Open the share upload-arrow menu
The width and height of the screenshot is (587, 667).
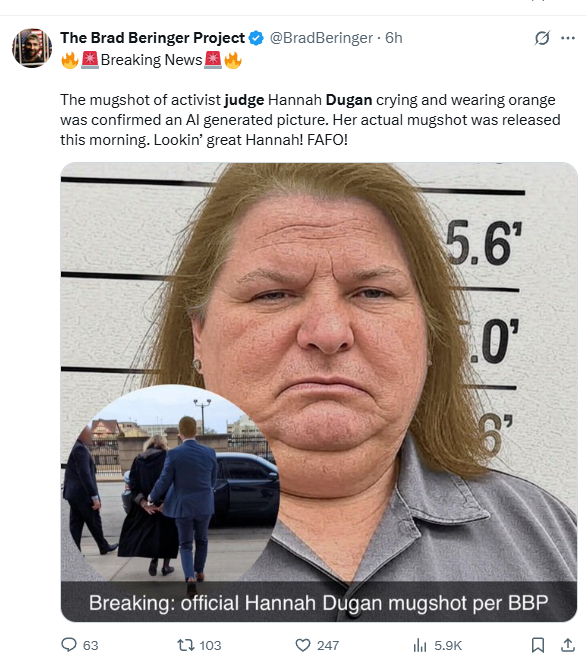click(568, 645)
